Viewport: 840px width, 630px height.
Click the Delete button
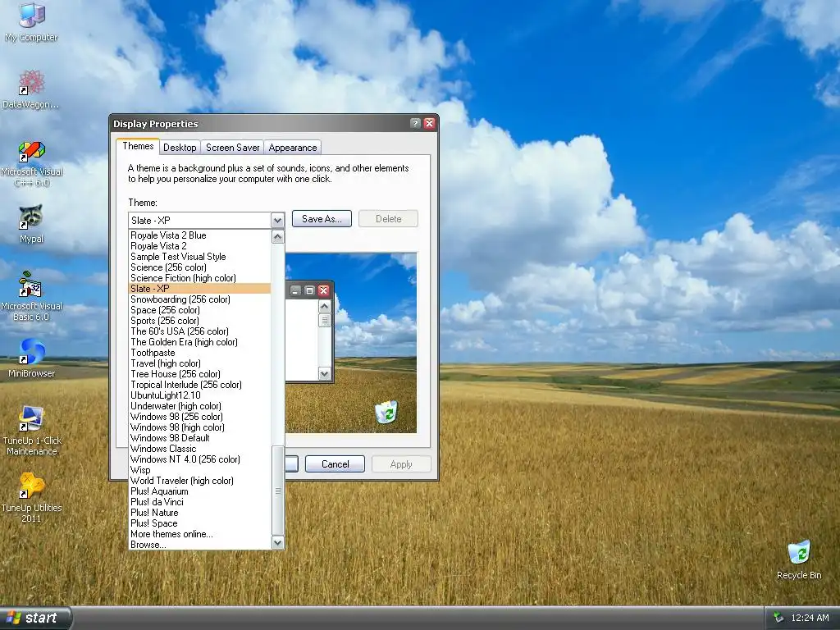tap(388, 218)
